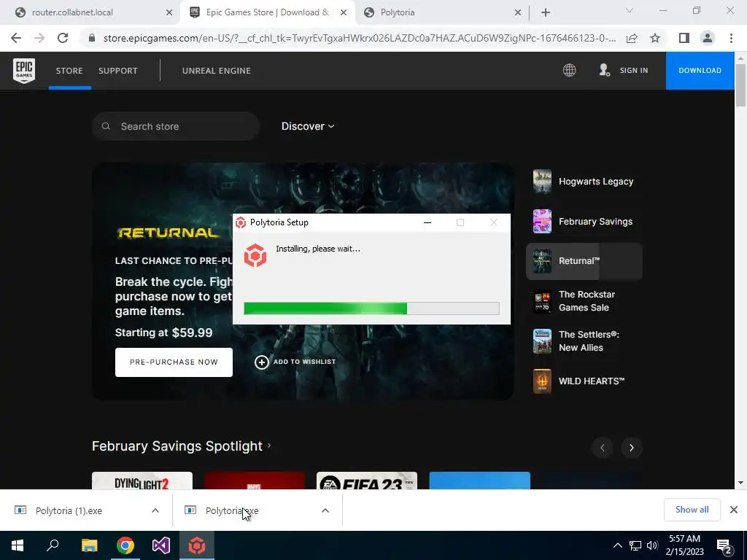The image size is (747, 560).
Task: Click the search magnifier in Search store
Action: point(106,126)
